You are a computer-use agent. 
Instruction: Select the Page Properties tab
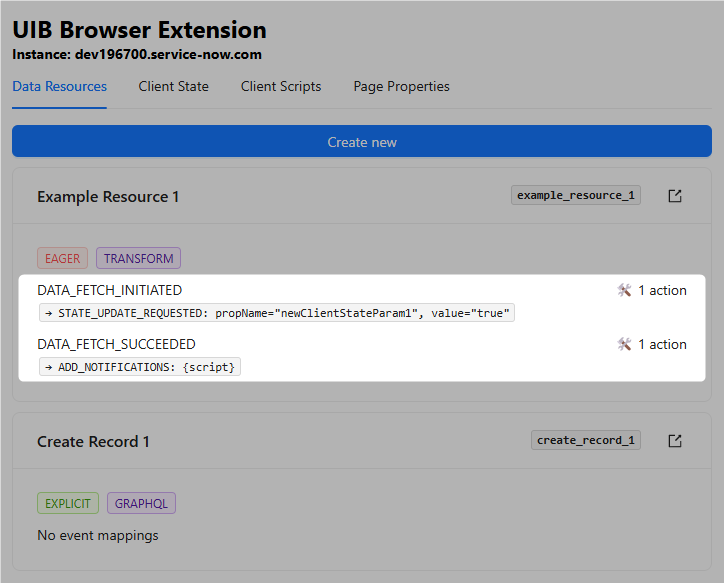pos(401,87)
